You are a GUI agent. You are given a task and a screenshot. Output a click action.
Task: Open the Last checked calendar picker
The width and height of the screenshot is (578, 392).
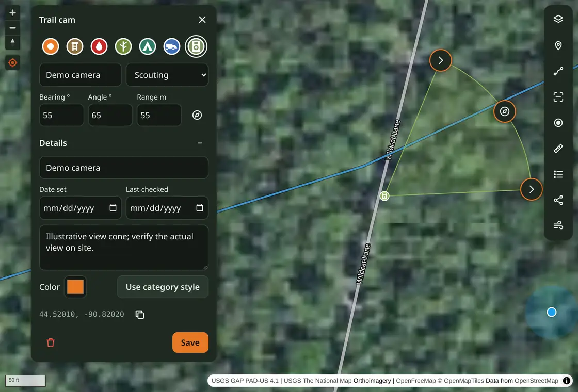point(199,208)
